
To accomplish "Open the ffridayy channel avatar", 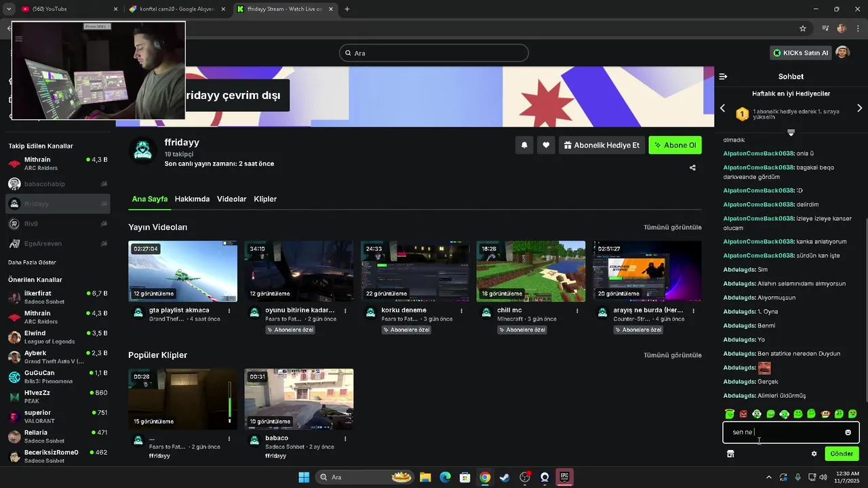I will 143,150.
